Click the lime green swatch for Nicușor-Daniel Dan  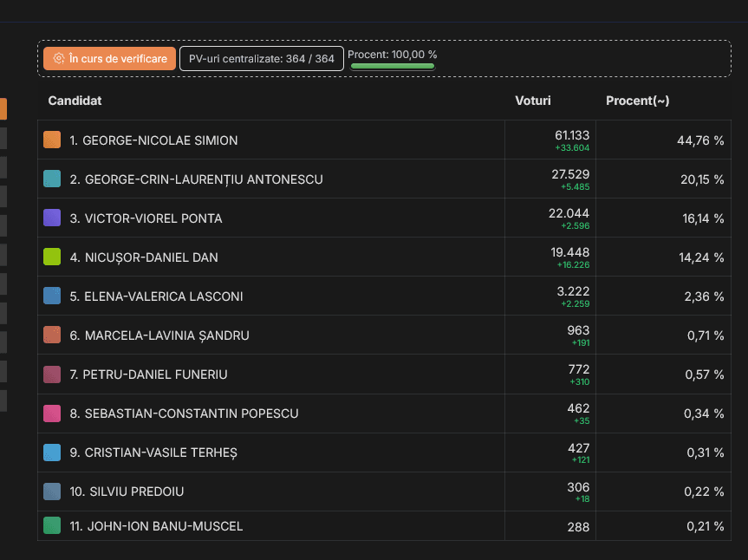tap(52, 257)
